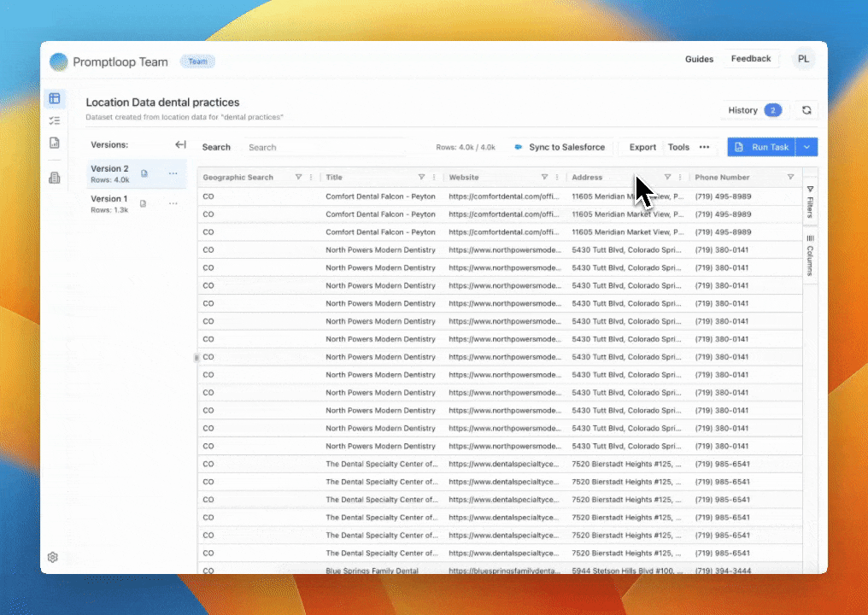Click inside the Search field

325,147
